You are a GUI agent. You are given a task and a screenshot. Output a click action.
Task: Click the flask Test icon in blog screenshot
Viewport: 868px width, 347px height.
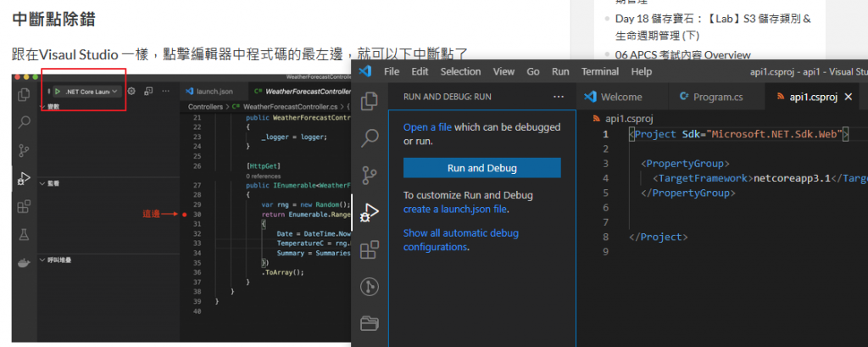click(24, 234)
